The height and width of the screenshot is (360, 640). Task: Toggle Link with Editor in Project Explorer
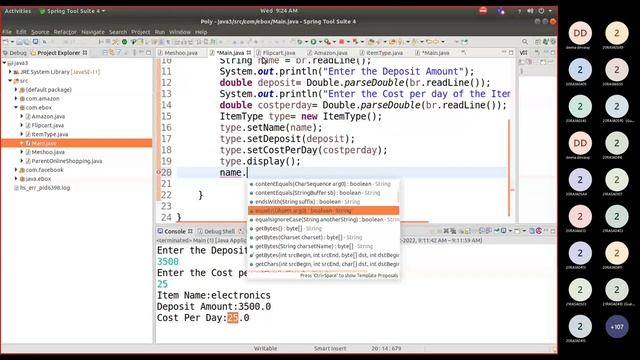(x=112, y=53)
